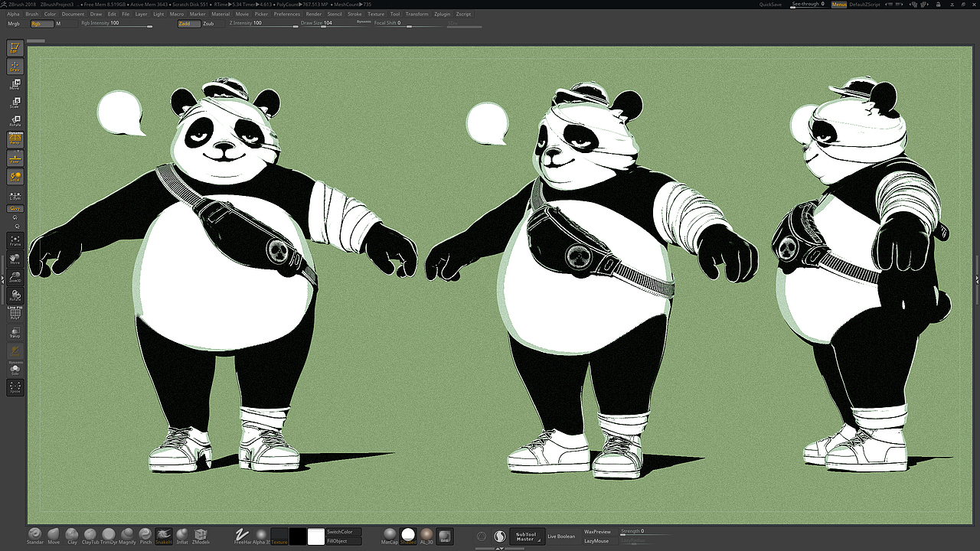The width and height of the screenshot is (980, 551).
Task: Select the Scale gizmo icon
Action: tap(15, 103)
